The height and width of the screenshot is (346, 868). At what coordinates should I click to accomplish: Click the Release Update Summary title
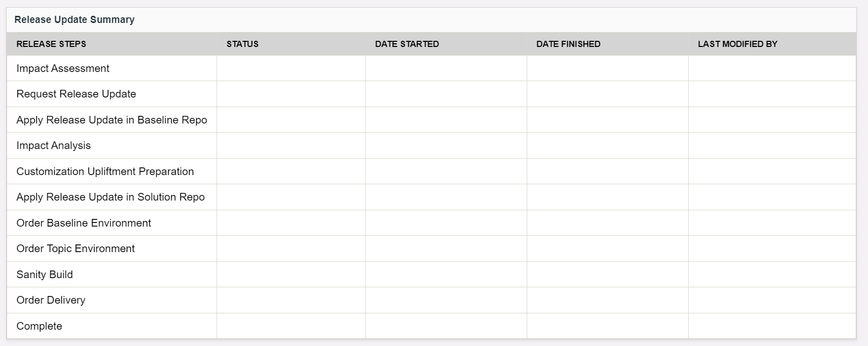(x=75, y=20)
